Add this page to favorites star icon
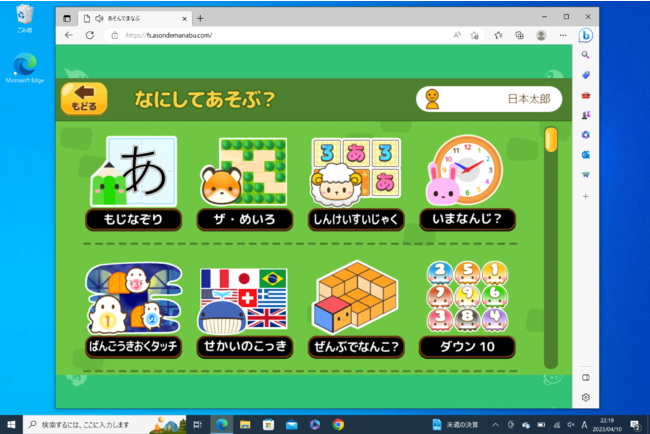Viewport: 650px width, 434px height. tap(475, 35)
